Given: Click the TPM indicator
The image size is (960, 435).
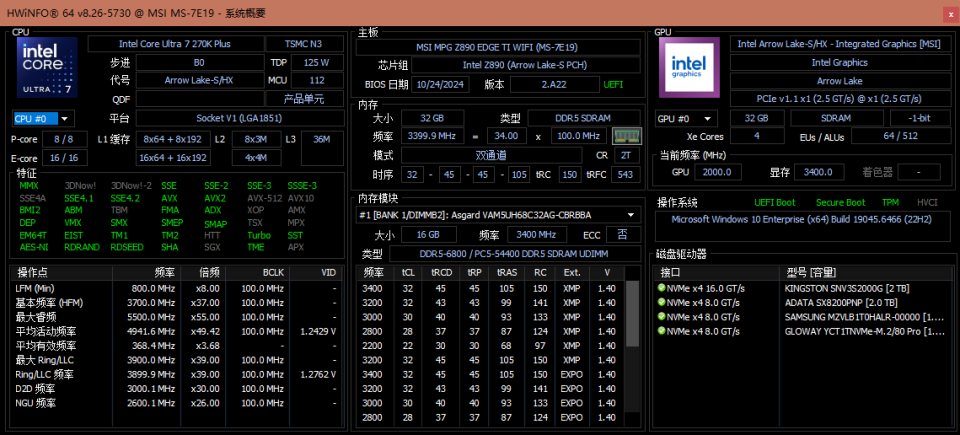Looking at the screenshot, I should [x=890, y=202].
